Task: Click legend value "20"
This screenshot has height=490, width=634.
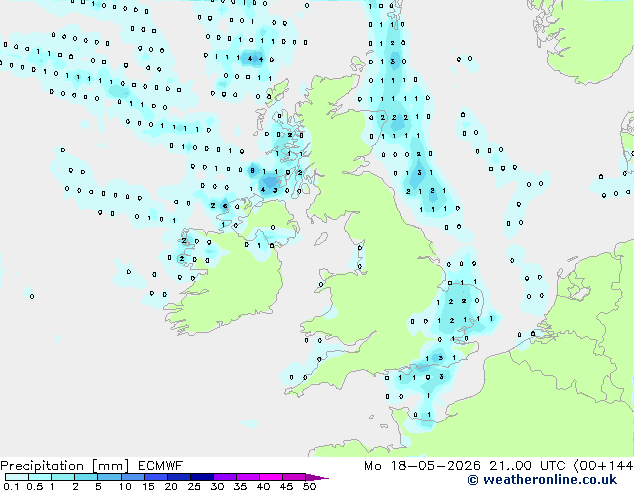Action: [171, 486]
